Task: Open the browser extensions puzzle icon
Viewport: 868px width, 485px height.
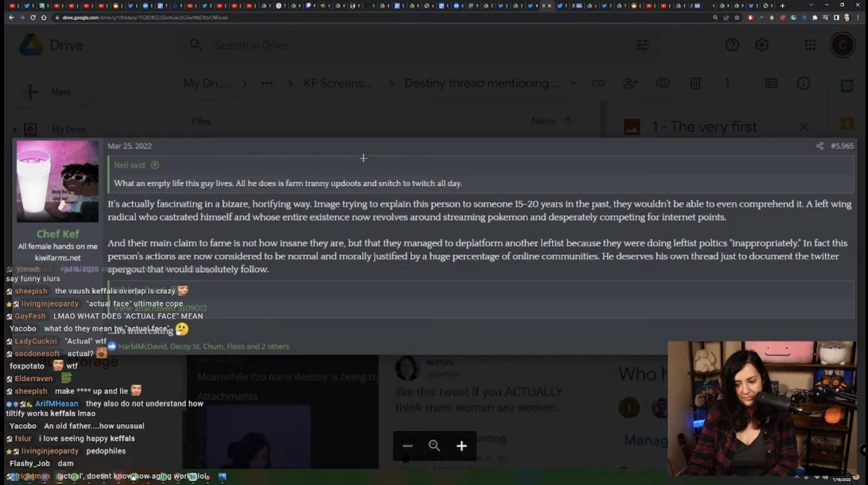Action: tap(815, 17)
